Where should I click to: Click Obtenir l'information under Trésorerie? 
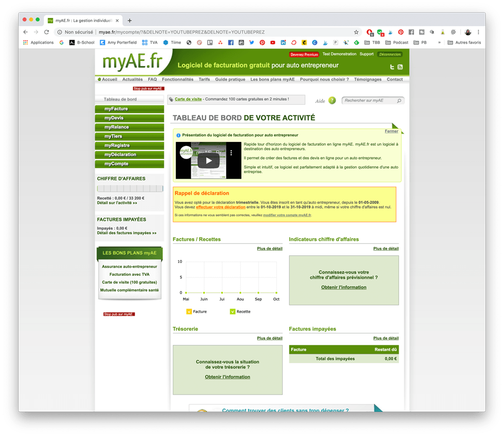tap(228, 377)
